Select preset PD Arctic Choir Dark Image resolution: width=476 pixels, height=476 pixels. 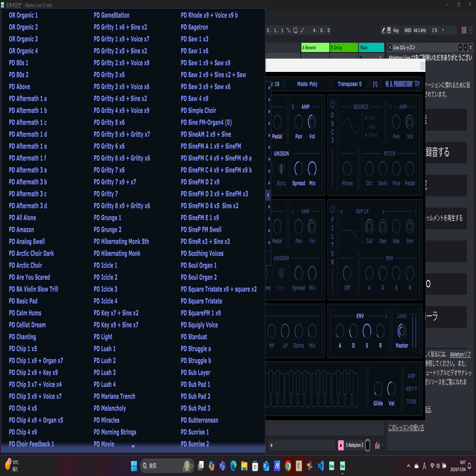[32, 253]
